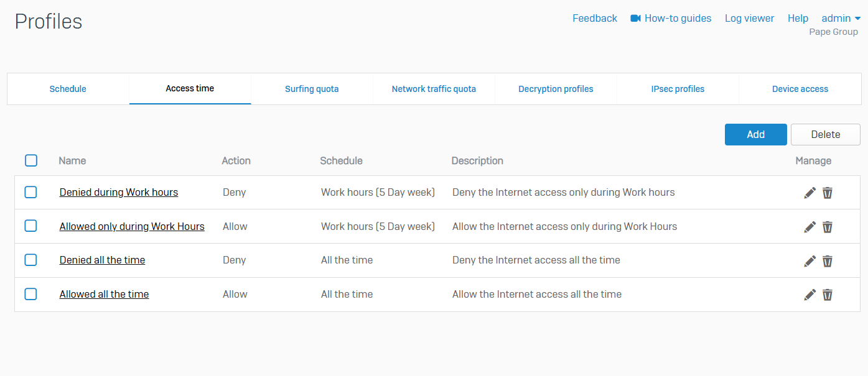Switch to the Surfing quota tab
Viewport: 868px width, 376px height.
click(312, 89)
